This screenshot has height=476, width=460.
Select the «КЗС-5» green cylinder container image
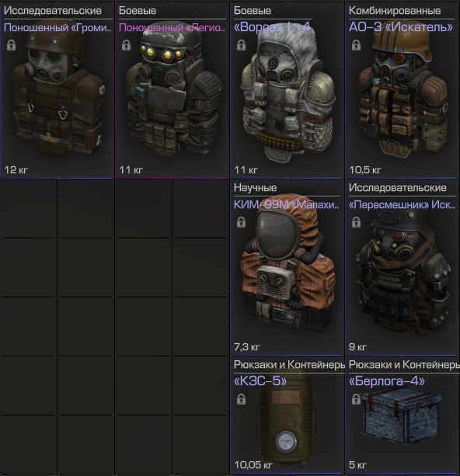(x=286, y=422)
